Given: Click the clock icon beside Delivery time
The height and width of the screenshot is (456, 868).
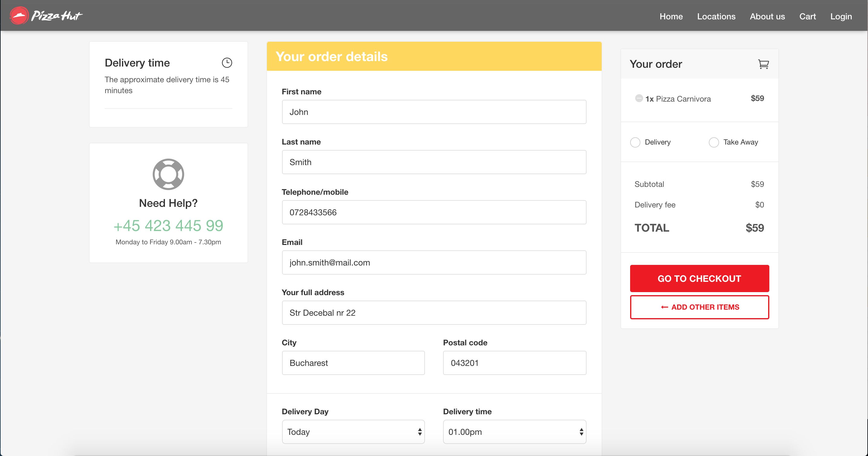Looking at the screenshot, I should tap(227, 63).
